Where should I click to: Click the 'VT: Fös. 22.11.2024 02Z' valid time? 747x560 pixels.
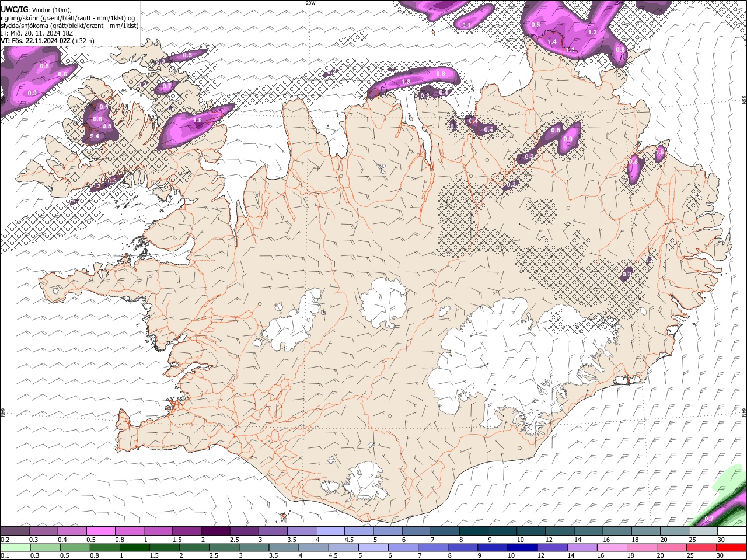(x=36, y=41)
